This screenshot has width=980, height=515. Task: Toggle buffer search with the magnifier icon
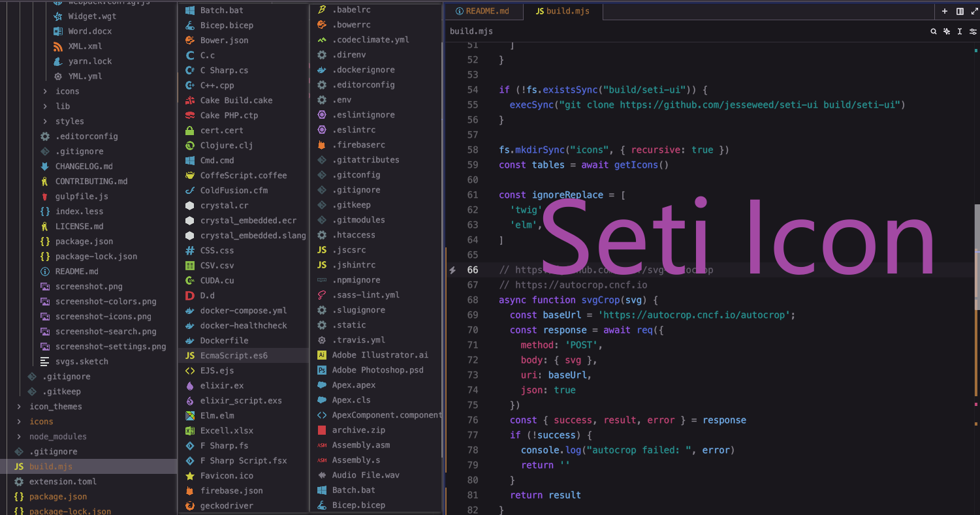pos(934,31)
